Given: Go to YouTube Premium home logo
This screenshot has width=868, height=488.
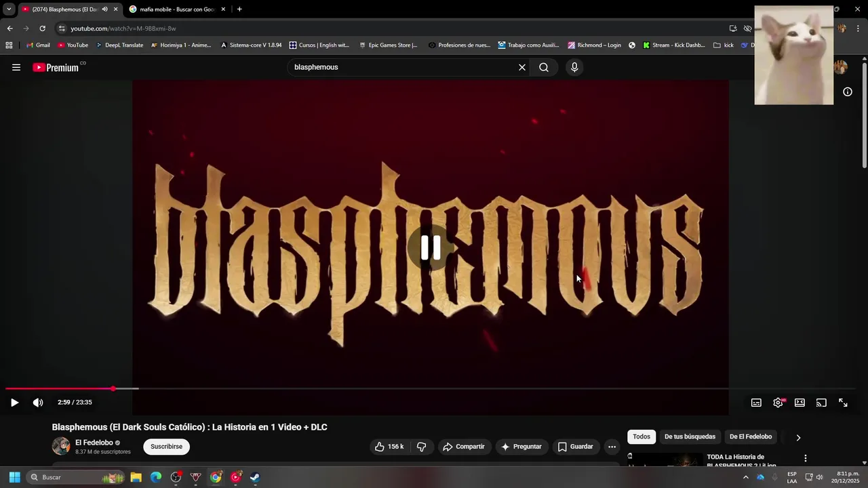Looking at the screenshot, I should [56, 67].
